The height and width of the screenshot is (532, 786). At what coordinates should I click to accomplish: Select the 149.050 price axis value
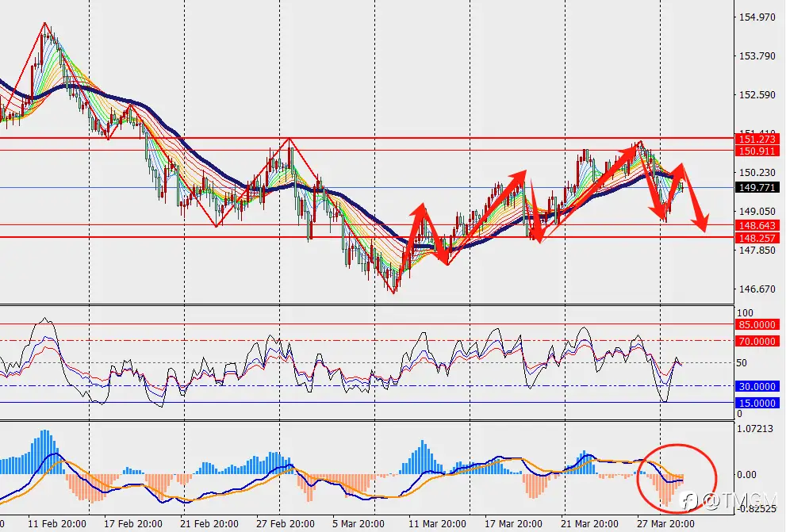[757, 212]
